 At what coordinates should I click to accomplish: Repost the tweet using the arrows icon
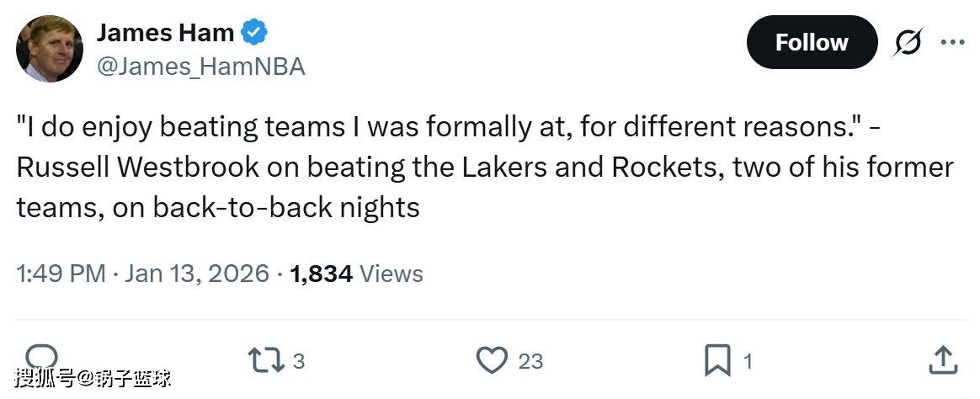point(264,361)
